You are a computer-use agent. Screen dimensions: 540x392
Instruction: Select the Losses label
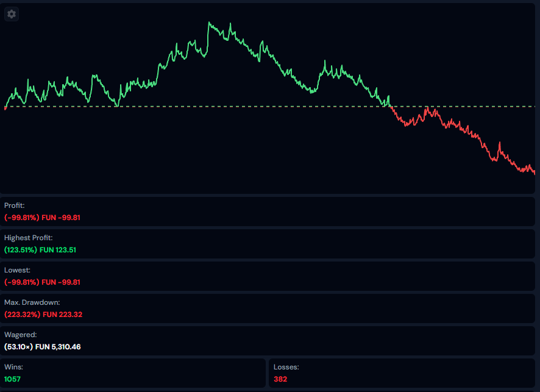[x=286, y=367]
